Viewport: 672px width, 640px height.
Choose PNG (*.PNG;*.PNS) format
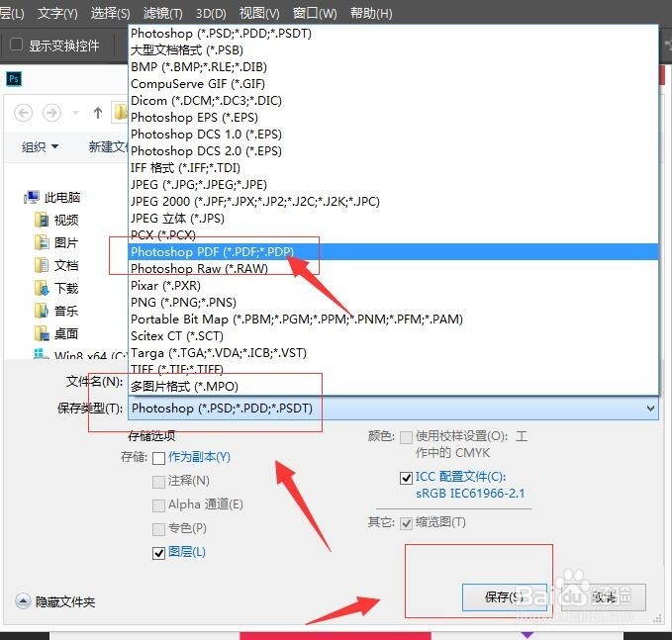click(x=393, y=303)
